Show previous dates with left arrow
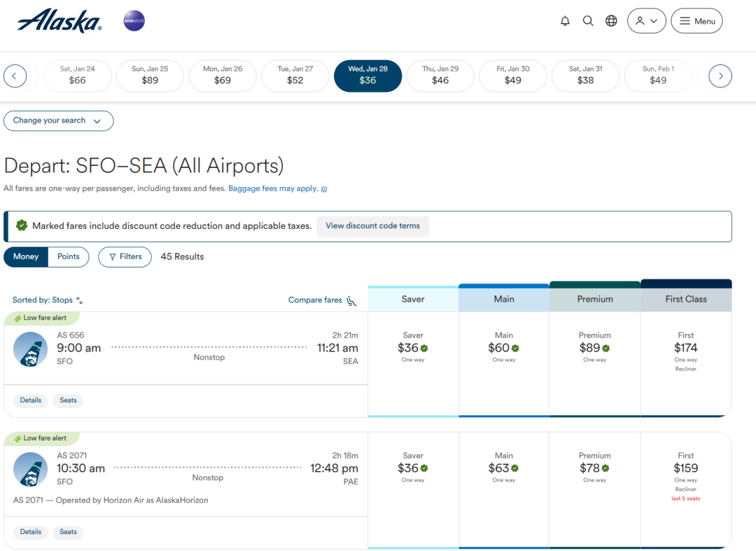Image resolution: width=756 pixels, height=551 pixels. click(x=15, y=76)
